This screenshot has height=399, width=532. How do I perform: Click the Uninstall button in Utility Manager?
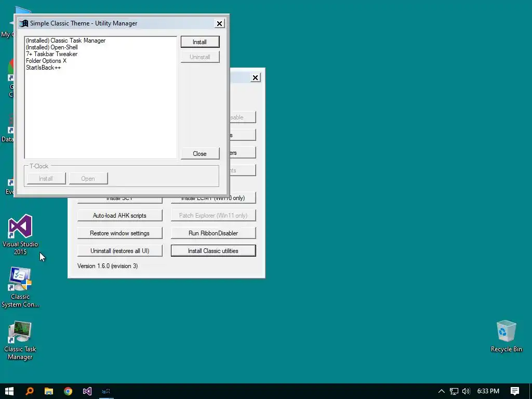point(200,57)
